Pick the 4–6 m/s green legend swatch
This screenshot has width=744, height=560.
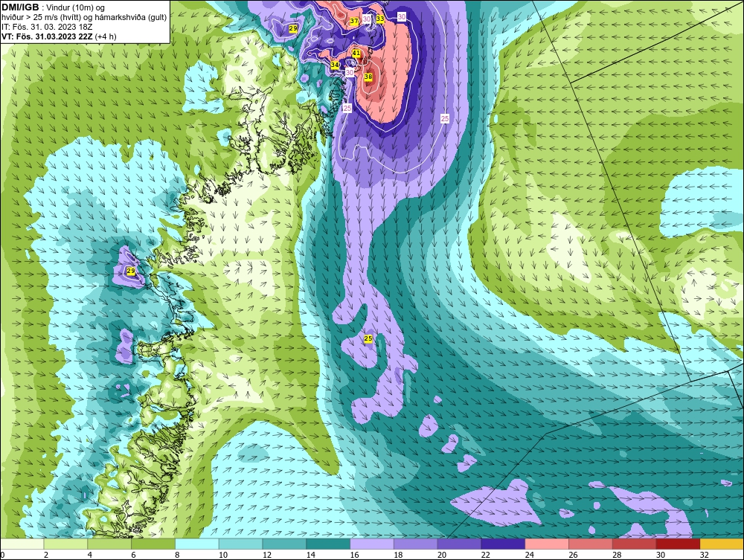(x=109, y=544)
